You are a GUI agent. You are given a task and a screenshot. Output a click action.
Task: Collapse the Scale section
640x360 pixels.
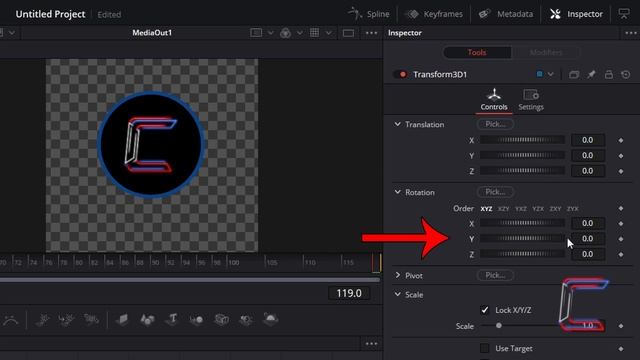click(x=398, y=294)
